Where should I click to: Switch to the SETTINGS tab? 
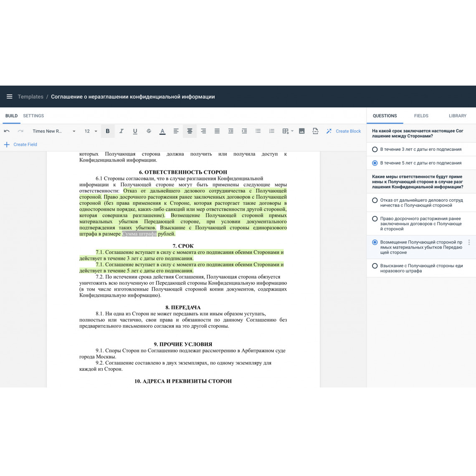coord(33,116)
